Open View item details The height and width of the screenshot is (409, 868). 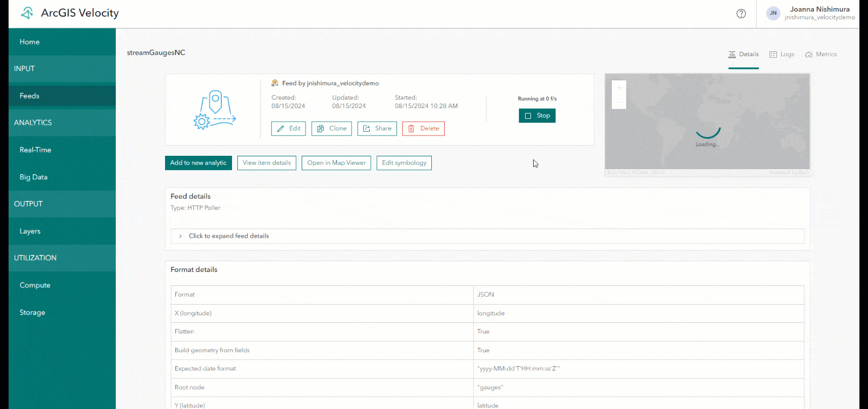[x=267, y=163]
